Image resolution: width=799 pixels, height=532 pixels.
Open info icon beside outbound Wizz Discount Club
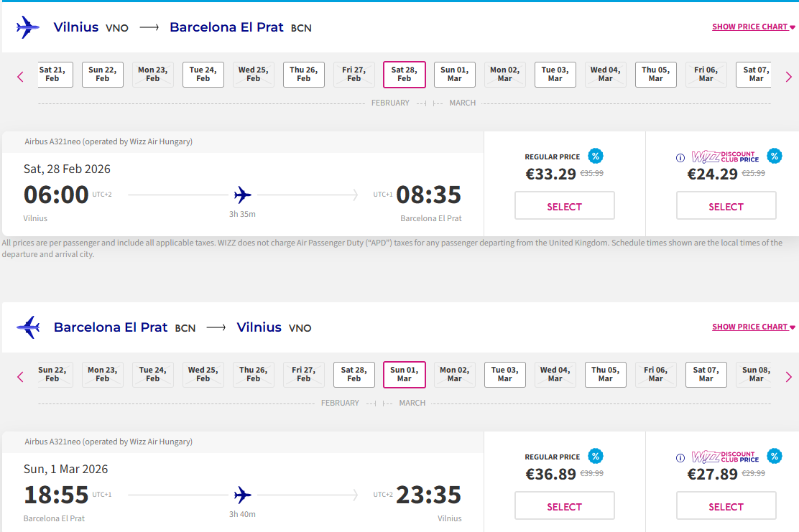coord(680,158)
